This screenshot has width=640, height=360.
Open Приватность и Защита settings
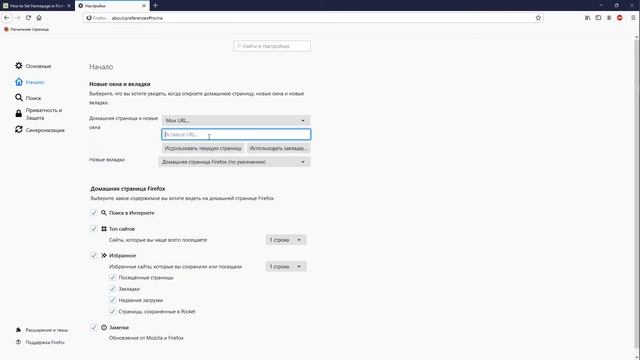pos(38,114)
